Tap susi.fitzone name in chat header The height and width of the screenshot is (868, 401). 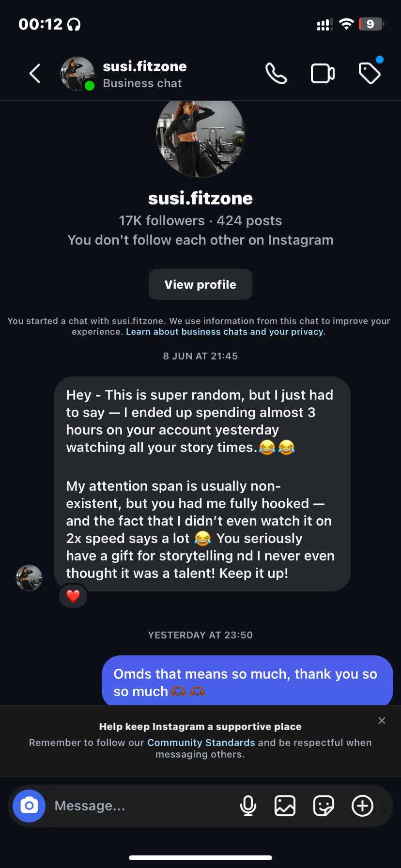pyautogui.click(x=145, y=67)
